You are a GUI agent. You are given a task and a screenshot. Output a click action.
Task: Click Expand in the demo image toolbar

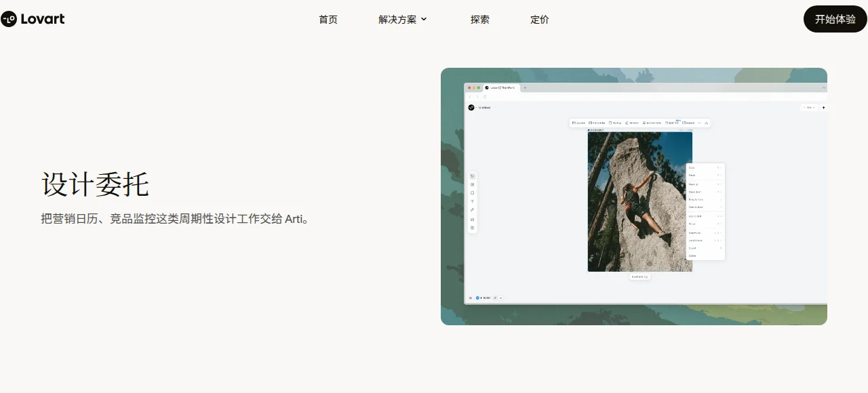coord(688,123)
